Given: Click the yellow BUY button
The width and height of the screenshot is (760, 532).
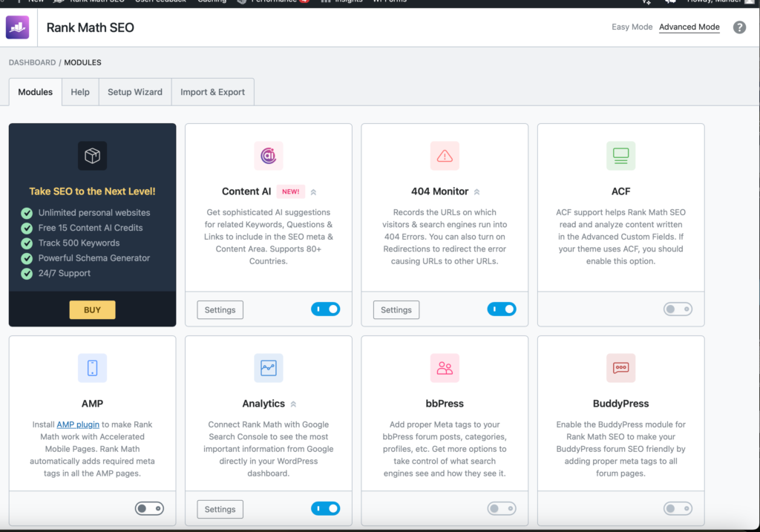Looking at the screenshot, I should (92, 309).
